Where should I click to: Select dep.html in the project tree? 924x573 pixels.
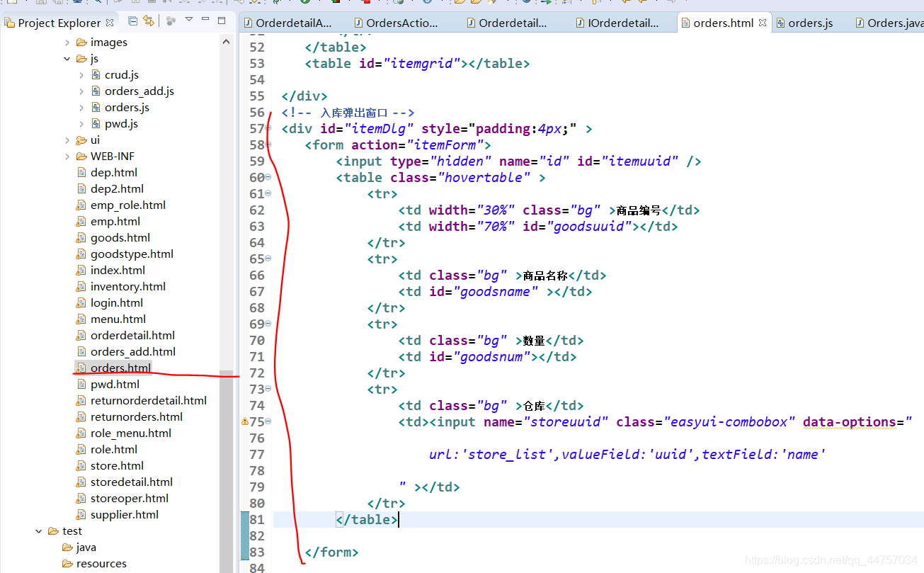113,173
